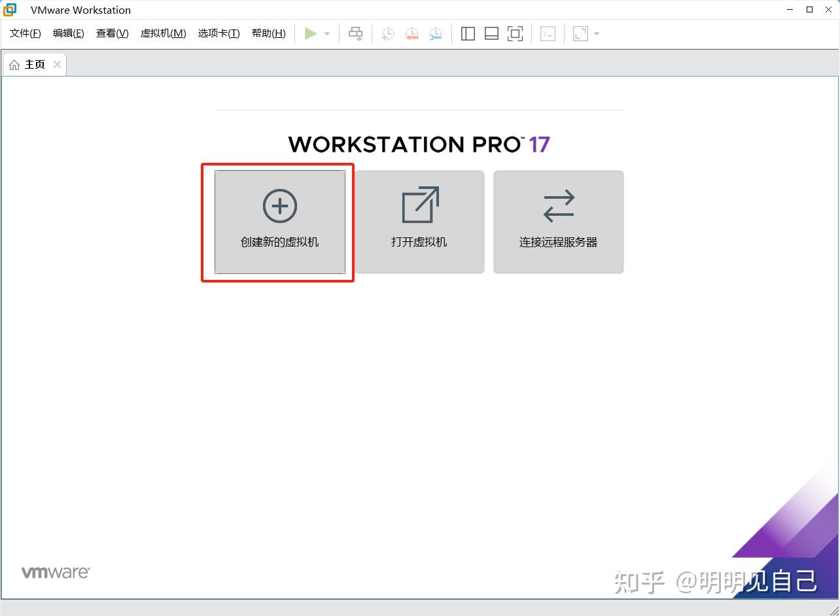Click 打开虚拟机 to open a VM

pos(418,221)
